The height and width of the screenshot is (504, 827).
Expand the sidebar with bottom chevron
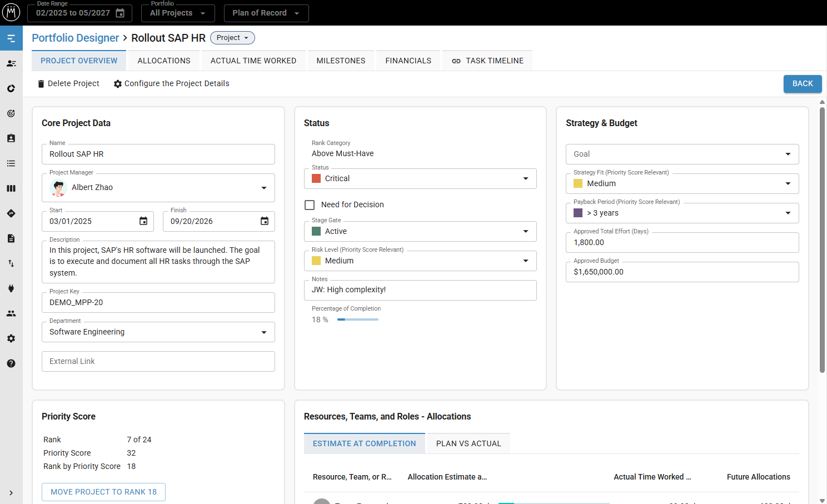point(11,493)
